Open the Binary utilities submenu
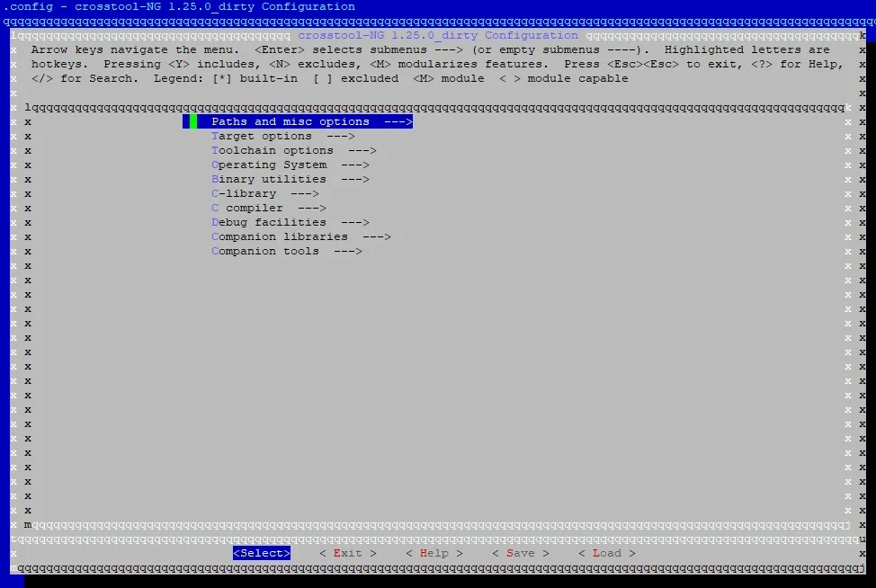The image size is (876, 588). [269, 179]
